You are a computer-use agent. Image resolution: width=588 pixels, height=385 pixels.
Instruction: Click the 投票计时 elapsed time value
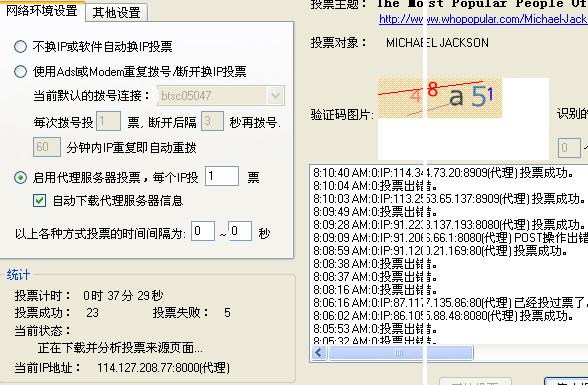pyautogui.click(x=123, y=296)
